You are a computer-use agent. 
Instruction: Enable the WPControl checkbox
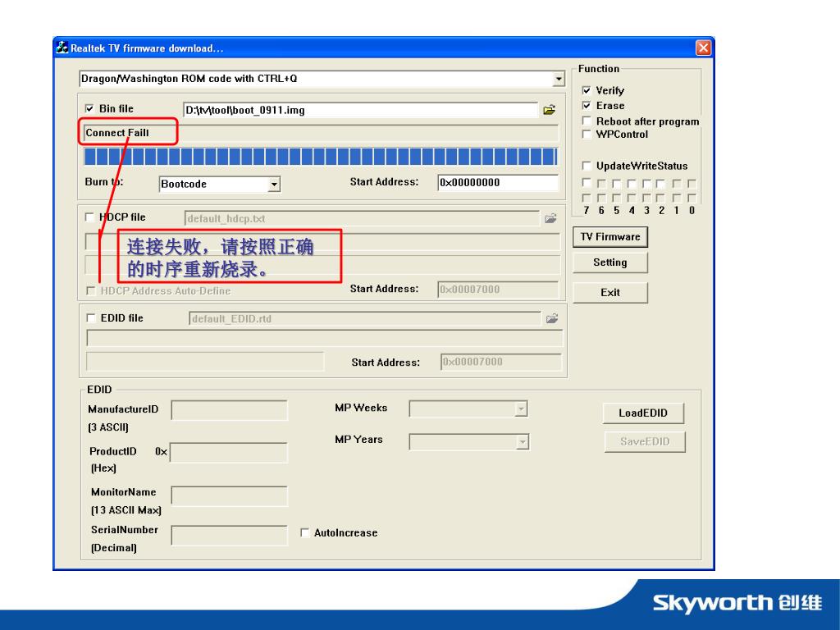[587, 134]
